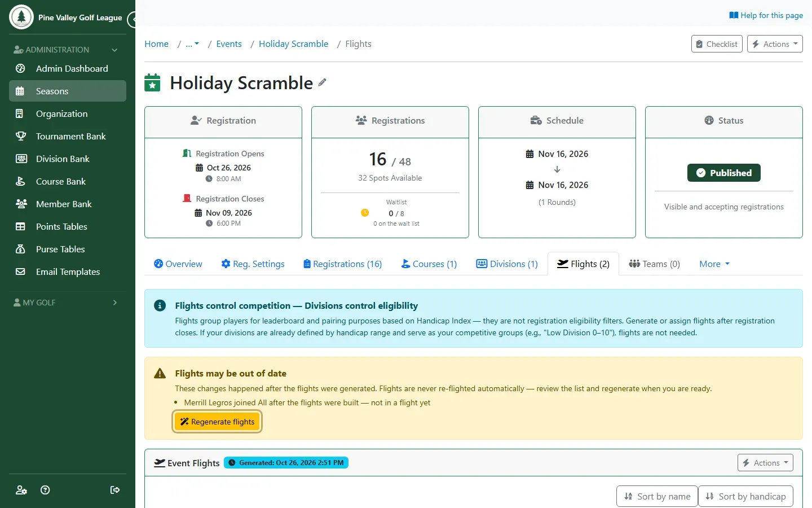Open Member Bank in sidebar

point(68,204)
